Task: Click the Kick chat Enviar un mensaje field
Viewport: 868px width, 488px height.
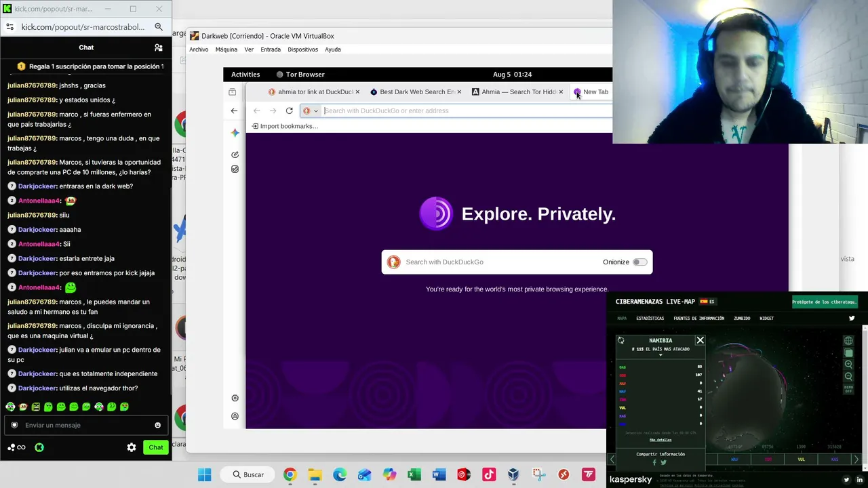Action: 86,425
